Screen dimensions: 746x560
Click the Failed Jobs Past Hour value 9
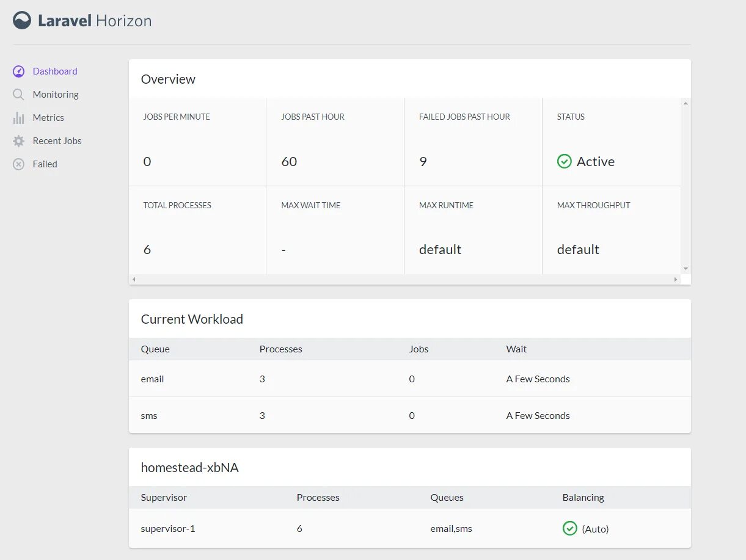(x=423, y=162)
